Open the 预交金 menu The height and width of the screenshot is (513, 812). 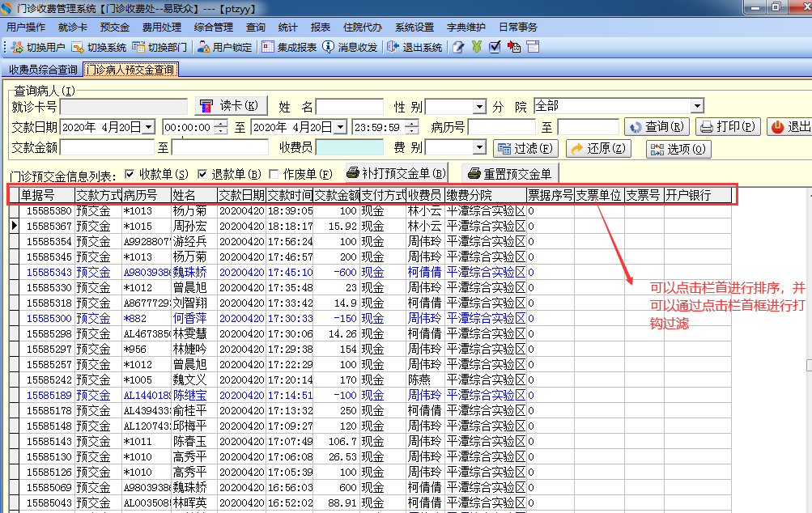click(x=115, y=27)
